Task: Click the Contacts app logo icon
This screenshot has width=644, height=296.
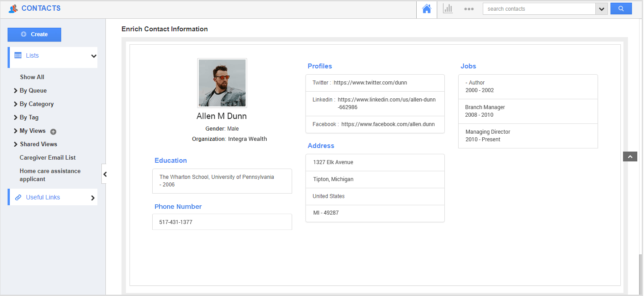Action: click(x=13, y=8)
